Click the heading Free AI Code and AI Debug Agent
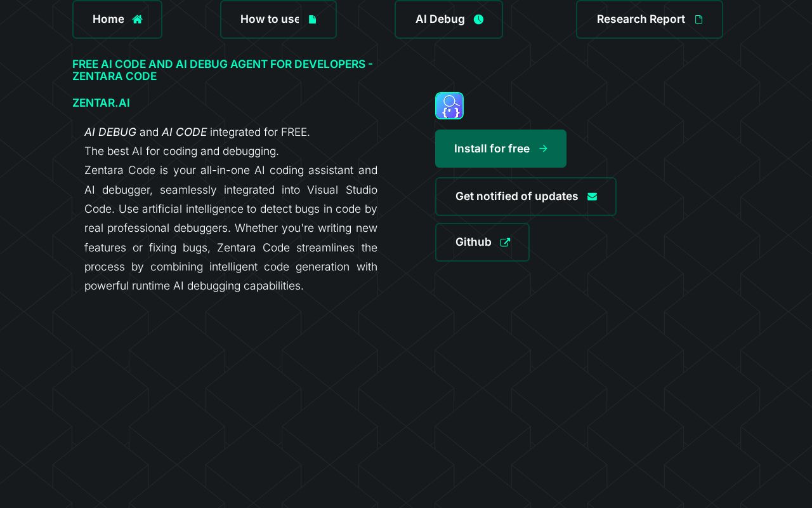 [223, 70]
